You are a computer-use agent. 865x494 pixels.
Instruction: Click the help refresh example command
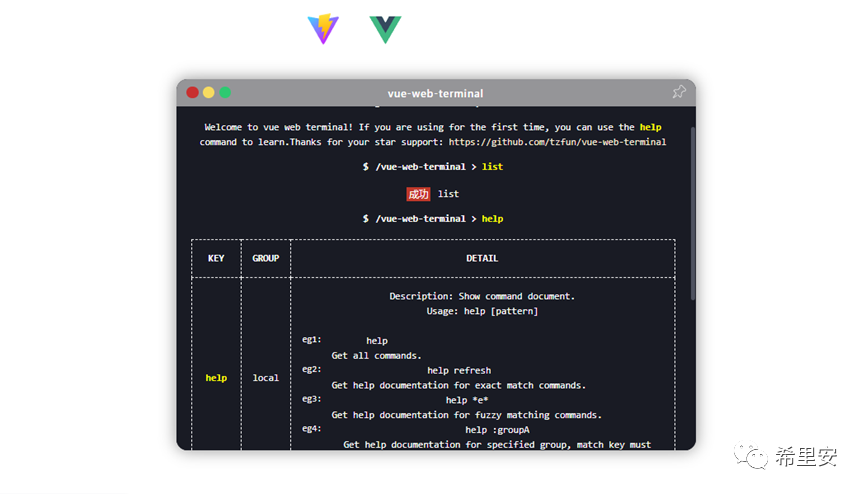(x=459, y=370)
